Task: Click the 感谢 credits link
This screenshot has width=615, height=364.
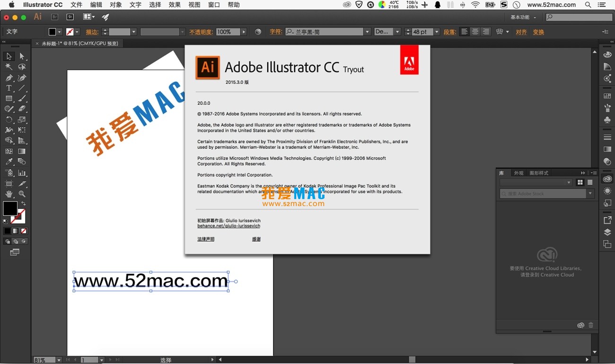Action: click(x=256, y=239)
